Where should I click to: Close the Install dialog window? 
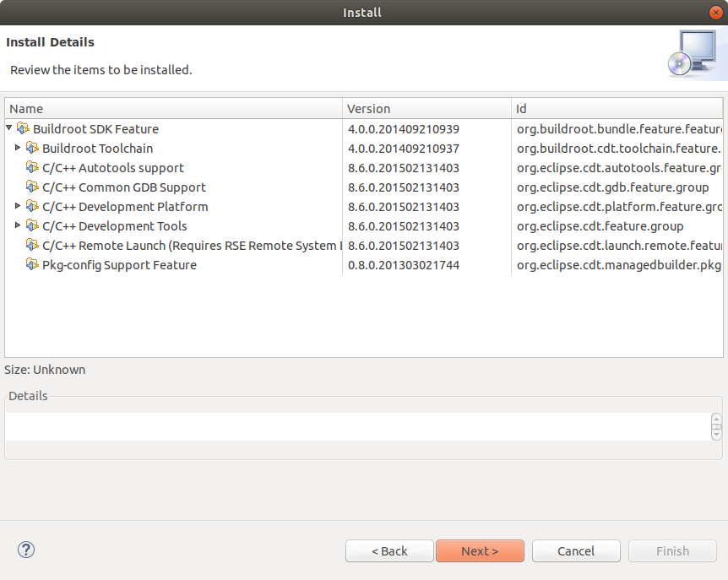(x=716, y=13)
